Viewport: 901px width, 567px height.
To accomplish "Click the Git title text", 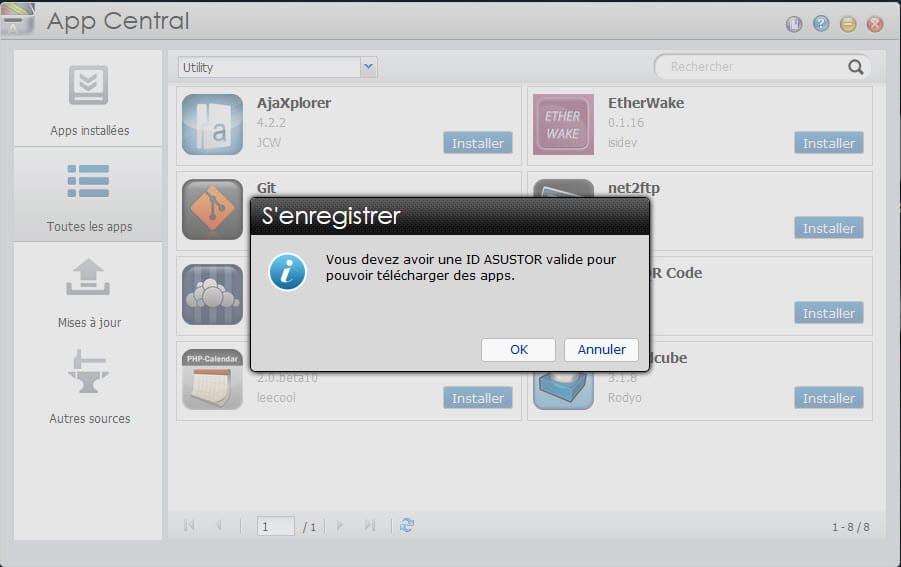I will tap(266, 188).
